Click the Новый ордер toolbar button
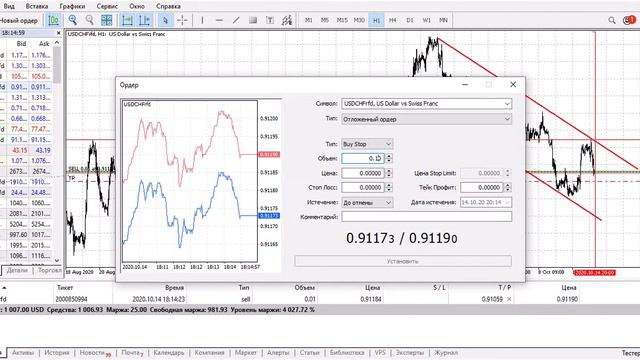Viewport: 640px width, 360px height. [x=19, y=20]
